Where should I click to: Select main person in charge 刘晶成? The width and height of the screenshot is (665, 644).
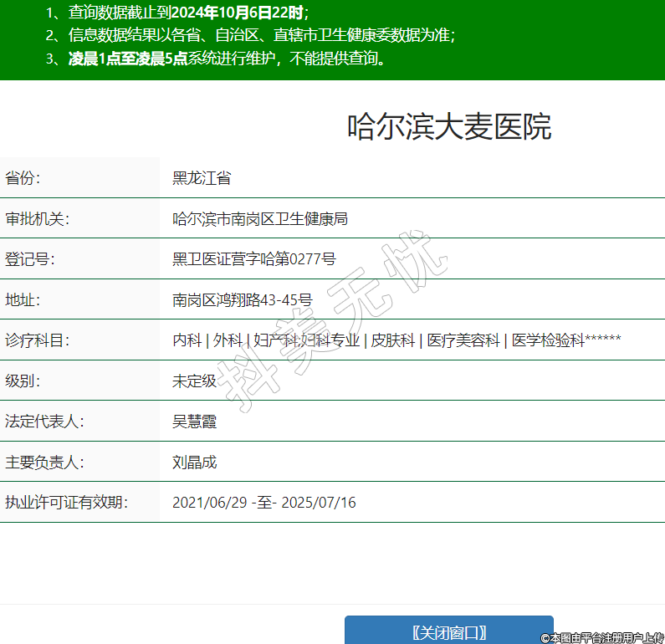point(194,463)
